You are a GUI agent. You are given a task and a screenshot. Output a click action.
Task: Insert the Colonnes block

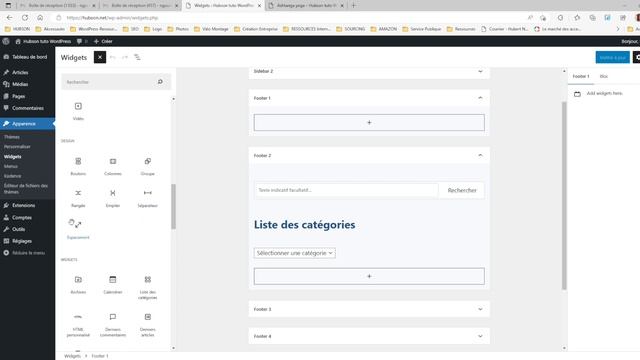(113, 166)
